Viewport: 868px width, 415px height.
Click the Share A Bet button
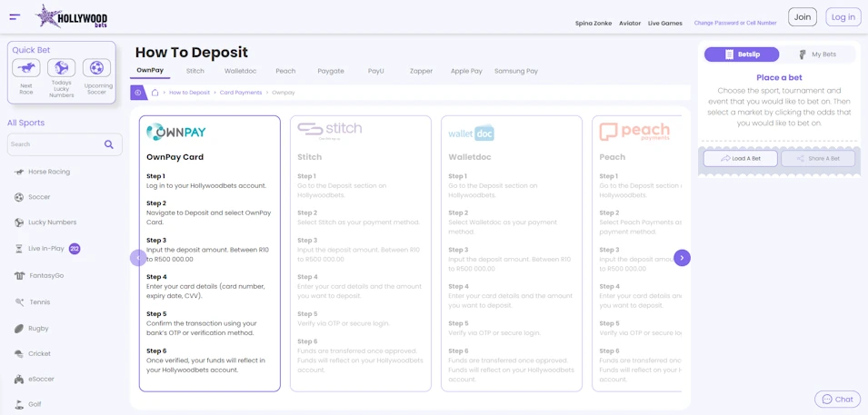tap(818, 158)
